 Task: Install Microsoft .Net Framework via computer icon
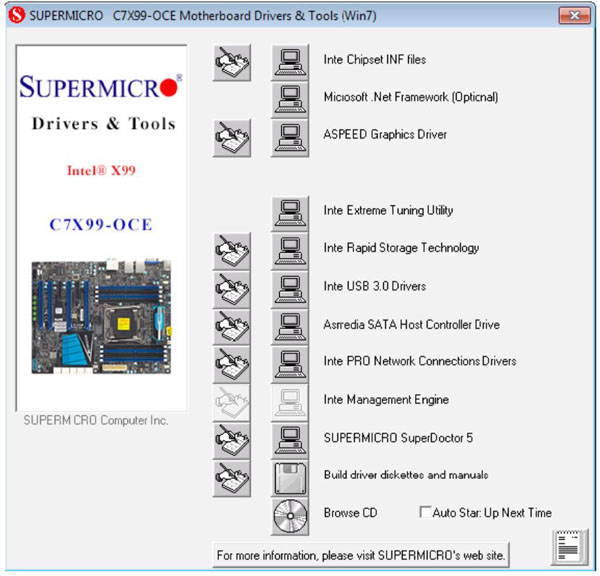(x=290, y=100)
